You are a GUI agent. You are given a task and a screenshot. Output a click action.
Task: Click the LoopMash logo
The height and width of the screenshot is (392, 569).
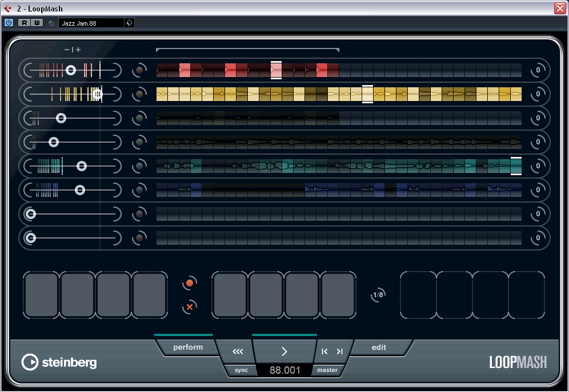(518, 362)
